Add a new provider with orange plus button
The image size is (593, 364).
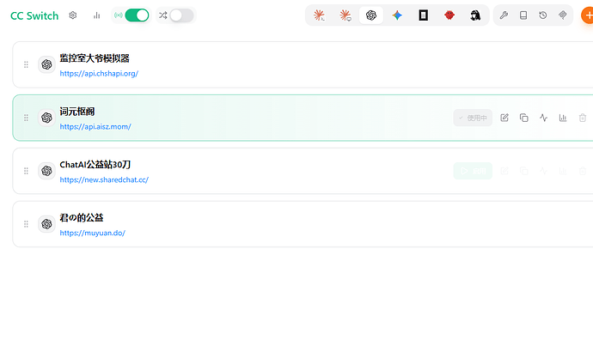click(587, 15)
